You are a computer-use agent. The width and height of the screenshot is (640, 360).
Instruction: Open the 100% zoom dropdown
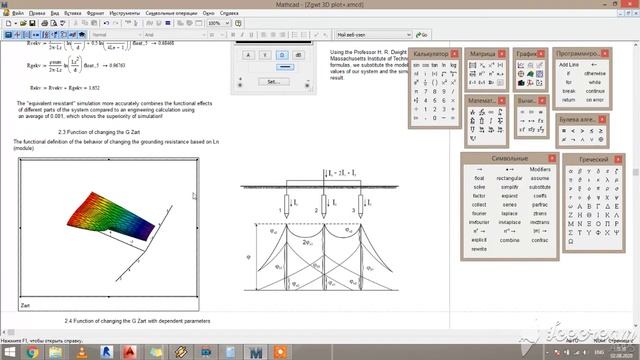pos(227,23)
